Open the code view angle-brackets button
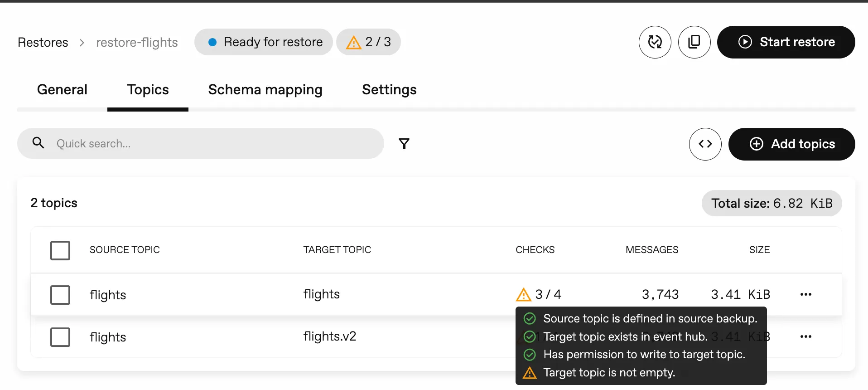The height and width of the screenshot is (390, 868). pyautogui.click(x=705, y=144)
